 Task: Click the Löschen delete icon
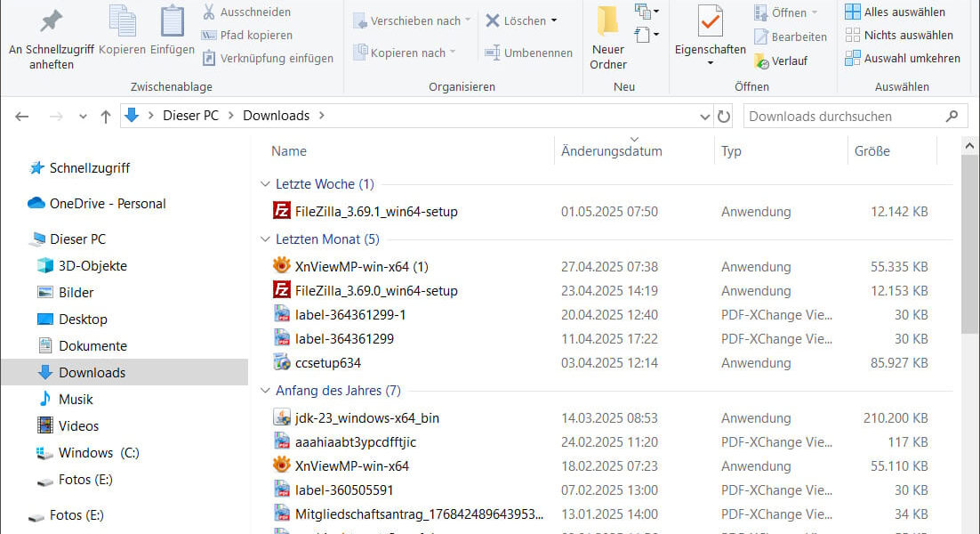pos(493,20)
